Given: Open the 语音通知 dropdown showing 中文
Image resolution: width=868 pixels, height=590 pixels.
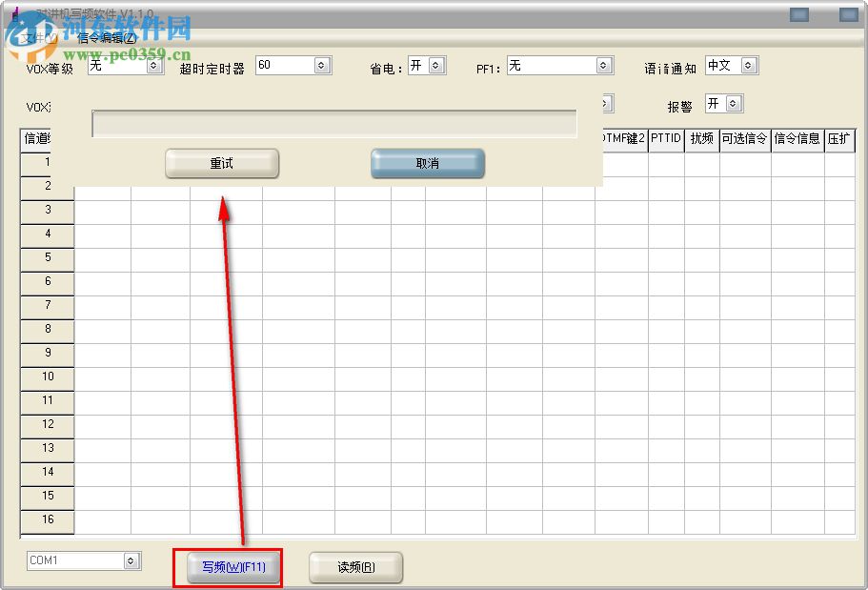Looking at the screenshot, I should [x=749, y=66].
